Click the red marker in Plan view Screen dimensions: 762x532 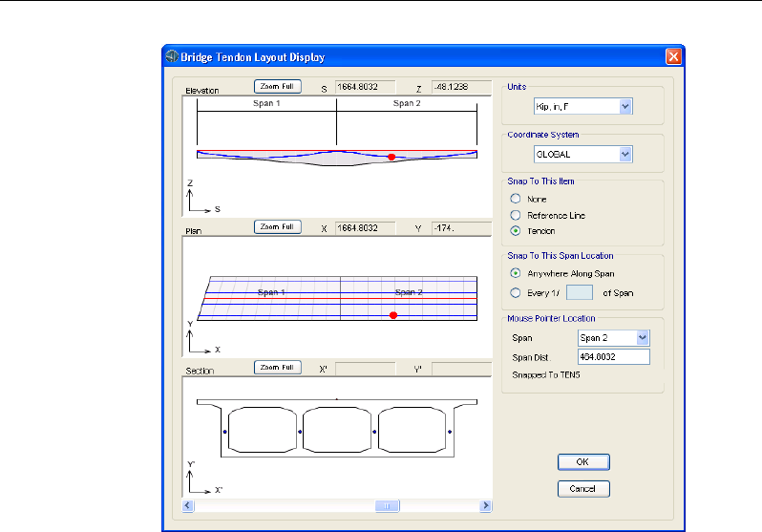coord(393,314)
